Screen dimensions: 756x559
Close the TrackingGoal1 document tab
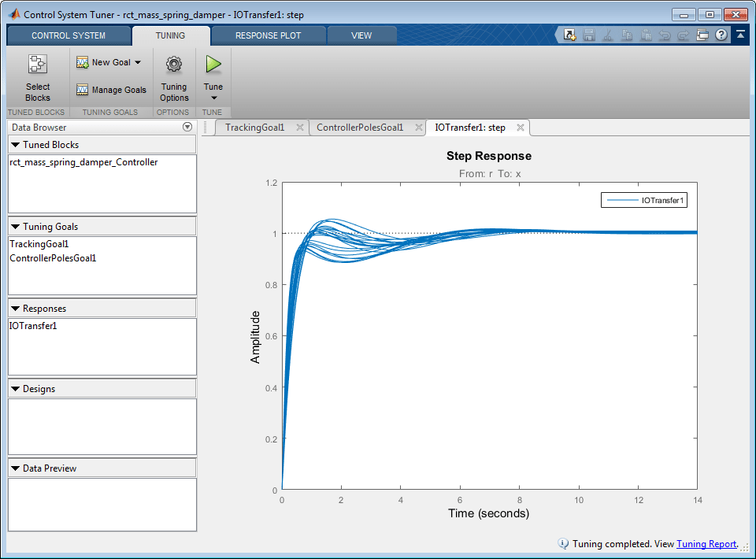[x=300, y=128]
